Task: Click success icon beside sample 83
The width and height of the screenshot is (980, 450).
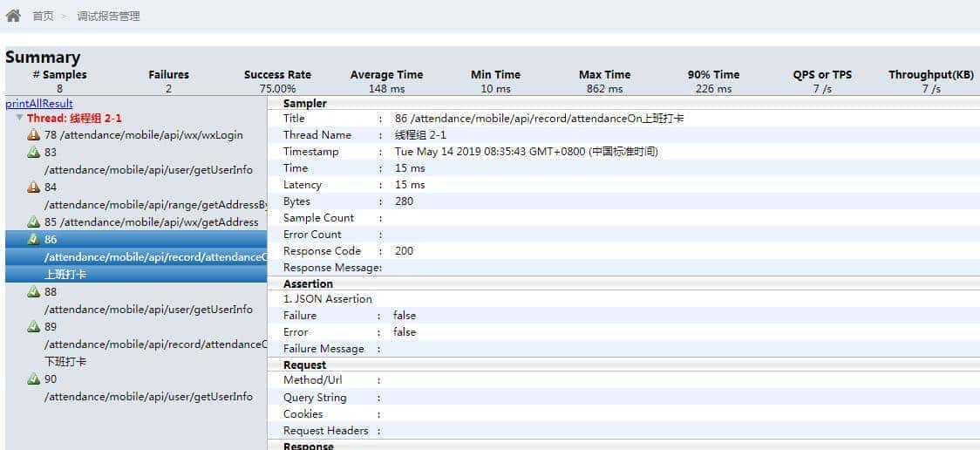Action: [x=34, y=153]
